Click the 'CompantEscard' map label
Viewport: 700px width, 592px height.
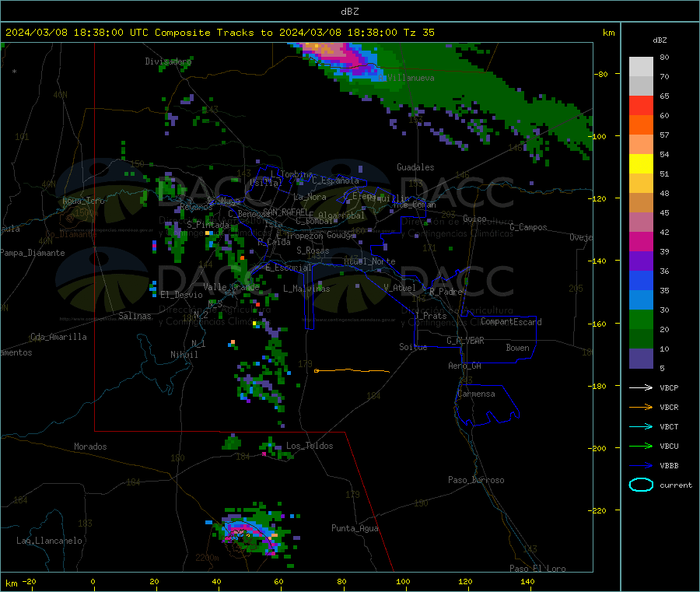[x=511, y=321]
